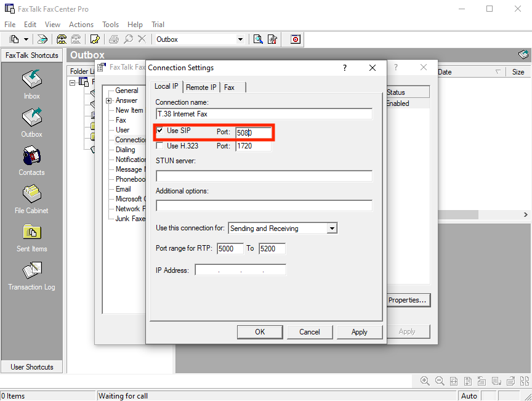This screenshot has width=532, height=401.
Task: Click the FaxTalk Shortcuts header button
Action: click(x=32, y=55)
